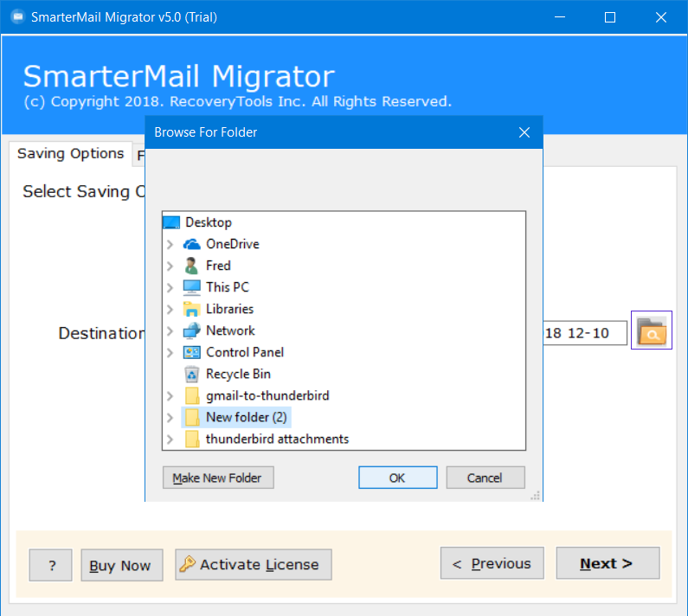Click the gmail-to-thunderbird folder icon
Image resolution: width=688 pixels, height=616 pixels.
pyautogui.click(x=192, y=395)
